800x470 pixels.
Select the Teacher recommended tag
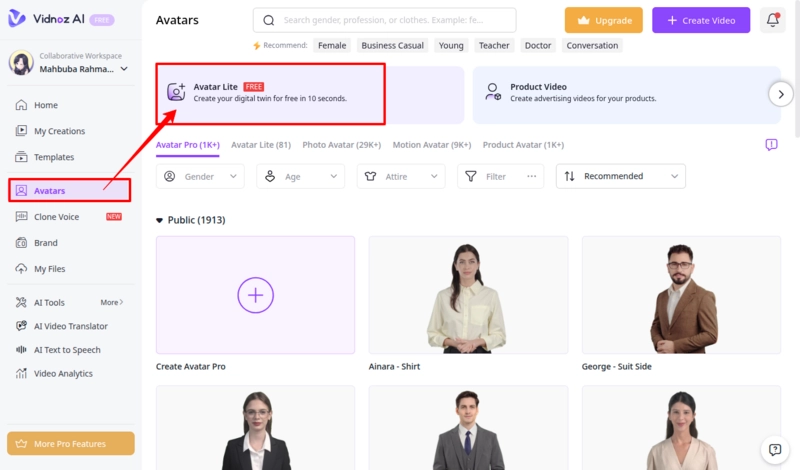pos(494,45)
